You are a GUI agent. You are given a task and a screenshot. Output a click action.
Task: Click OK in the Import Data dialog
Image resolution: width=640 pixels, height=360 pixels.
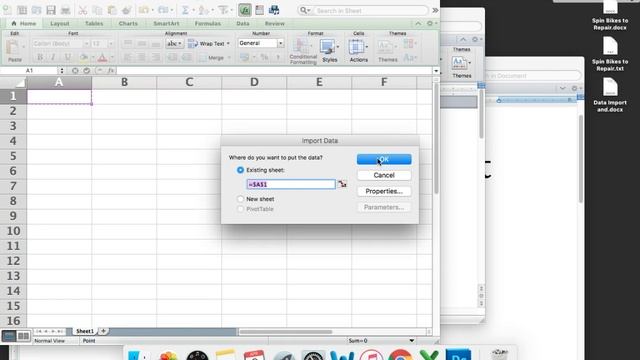pos(384,159)
